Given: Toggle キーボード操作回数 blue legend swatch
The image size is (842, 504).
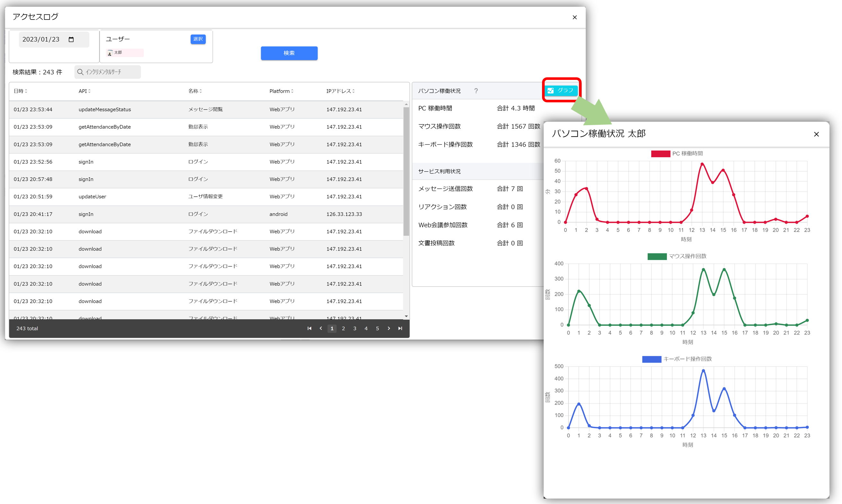Looking at the screenshot, I should coord(651,359).
